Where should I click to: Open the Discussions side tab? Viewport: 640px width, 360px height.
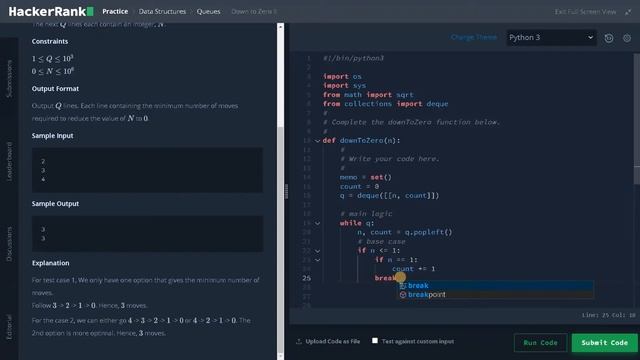click(x=9, y=244)
